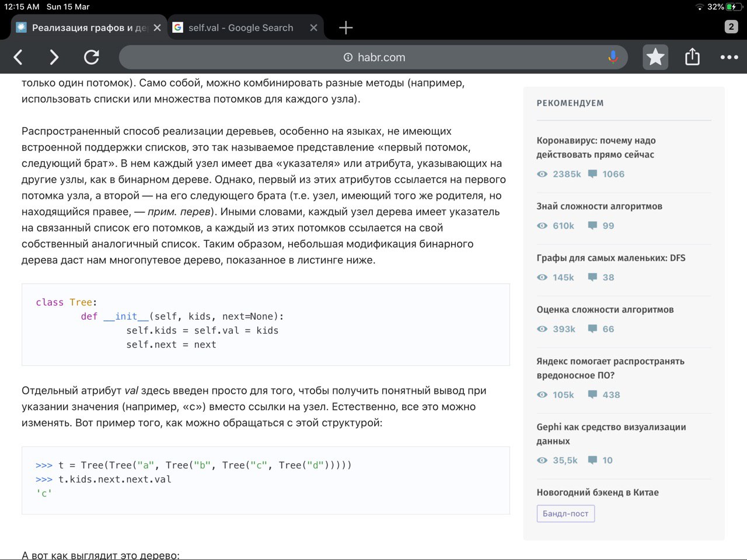Viewport: 747px width, 560px height.
Task: Click the 438 comments icon under Яндекс
Action: (x=592, y=395)
